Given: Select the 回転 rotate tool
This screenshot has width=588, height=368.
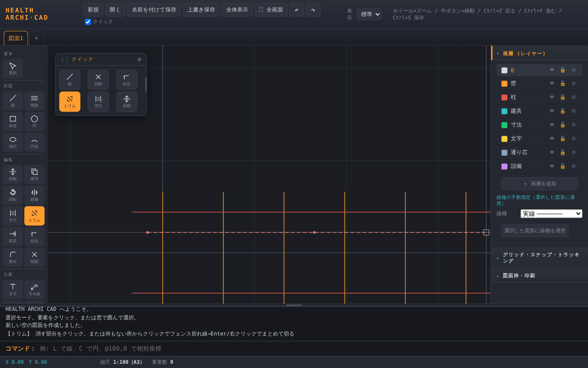Looking at the screenshot, I should coord(13,195).
